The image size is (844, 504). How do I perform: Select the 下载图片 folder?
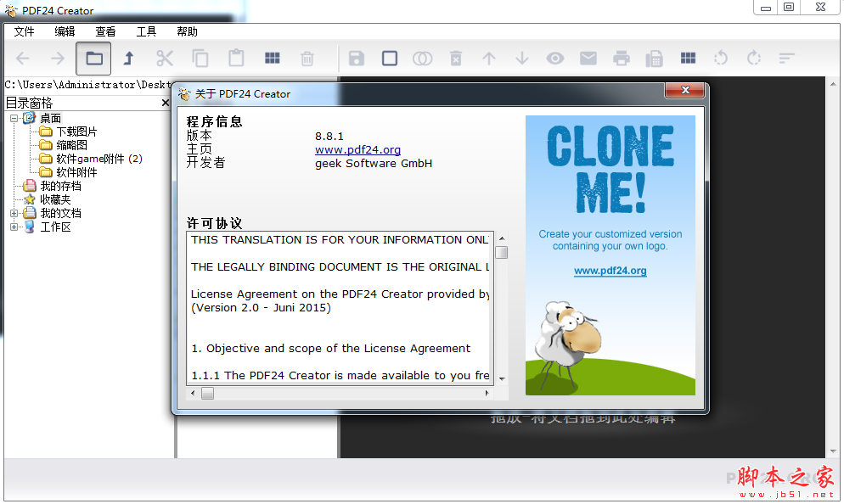(77, 132)
